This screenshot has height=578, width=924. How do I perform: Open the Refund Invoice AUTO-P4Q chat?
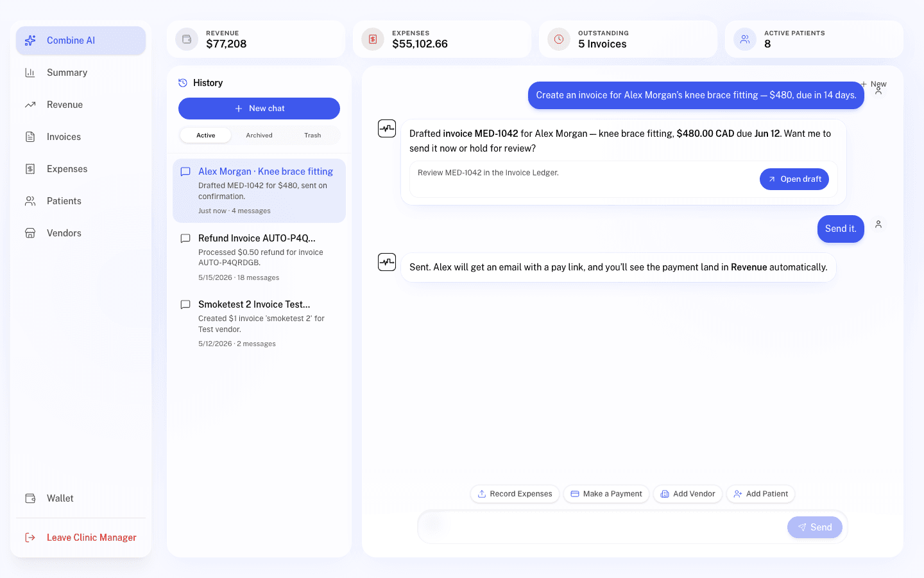coord(259,257)
